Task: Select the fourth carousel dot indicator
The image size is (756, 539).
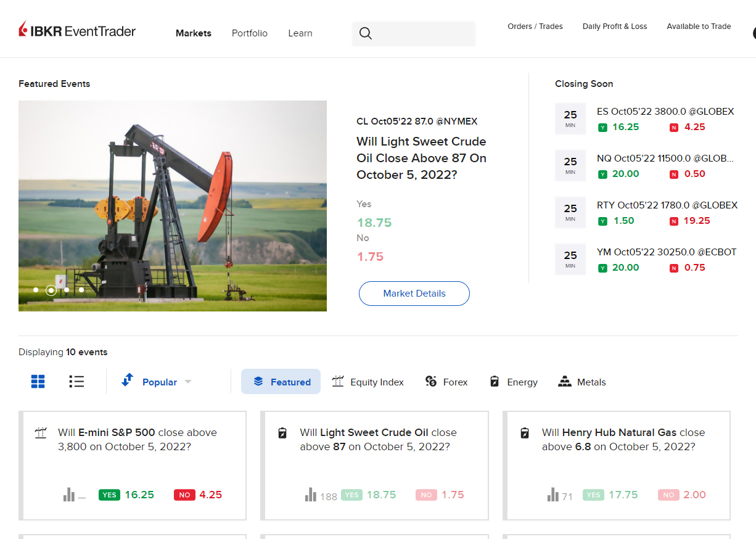Action: click(x=81, y=290)
